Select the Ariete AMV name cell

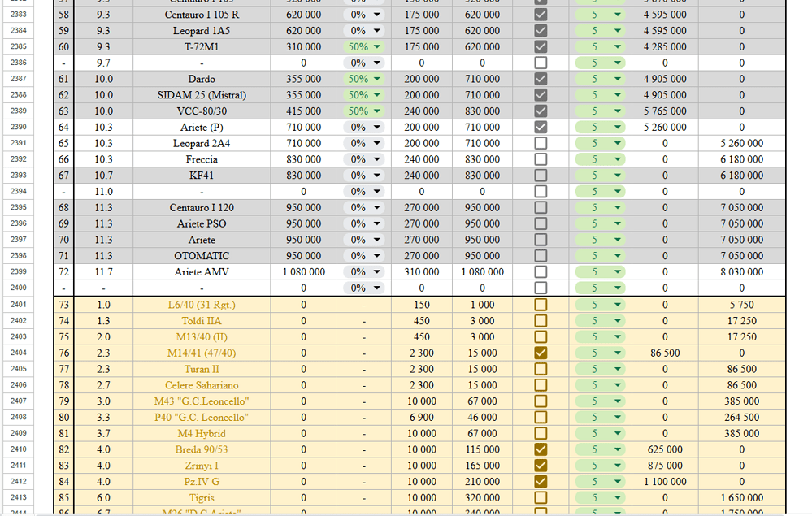[x=202, y=272]
